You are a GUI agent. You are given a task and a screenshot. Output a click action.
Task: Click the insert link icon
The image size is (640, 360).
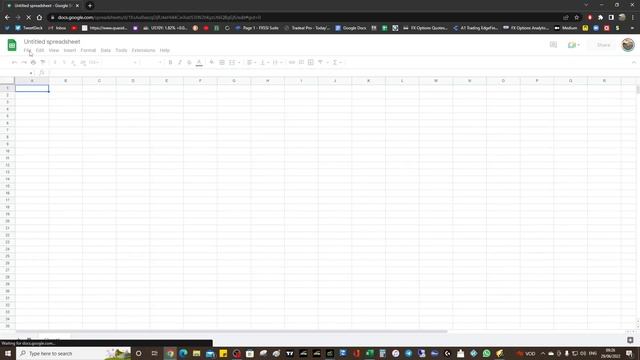(x=291, y=62)
